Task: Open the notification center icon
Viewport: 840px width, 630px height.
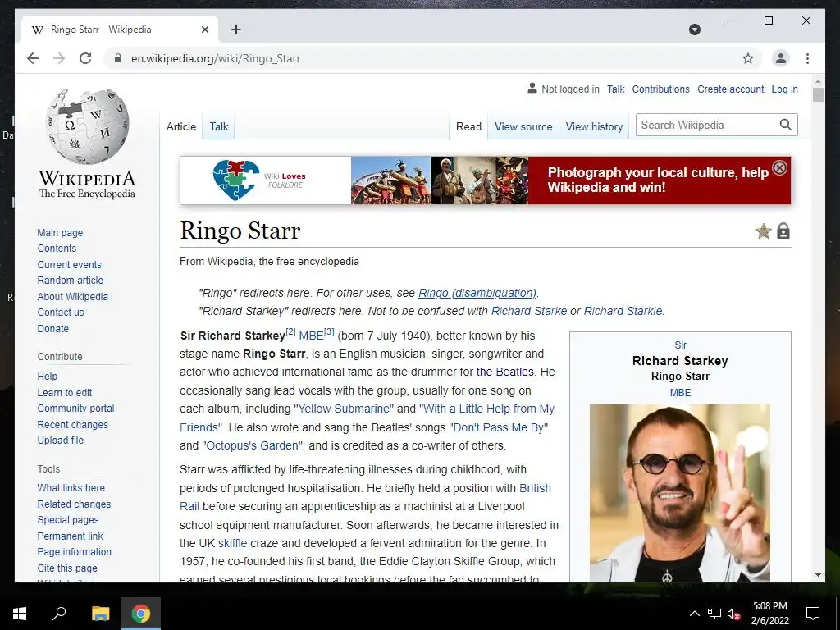Action: [813, 614]
